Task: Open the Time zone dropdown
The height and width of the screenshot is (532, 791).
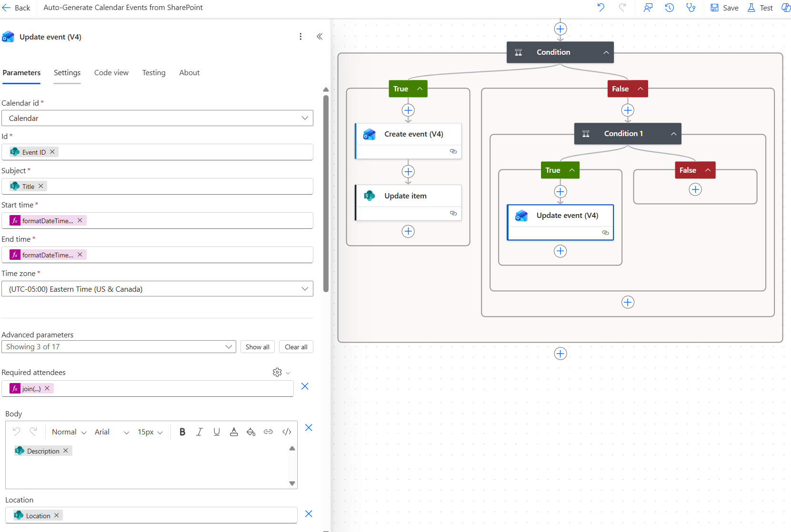Action: (157, 289)
